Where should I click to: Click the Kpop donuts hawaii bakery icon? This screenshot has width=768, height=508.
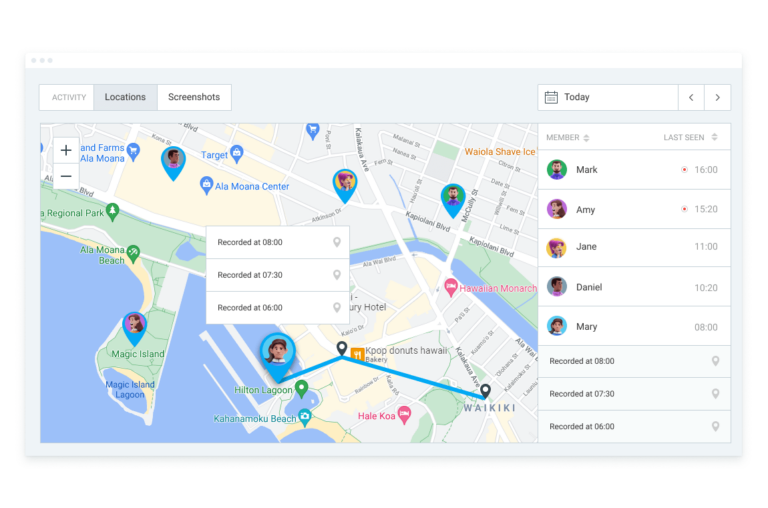pos(357,354)
